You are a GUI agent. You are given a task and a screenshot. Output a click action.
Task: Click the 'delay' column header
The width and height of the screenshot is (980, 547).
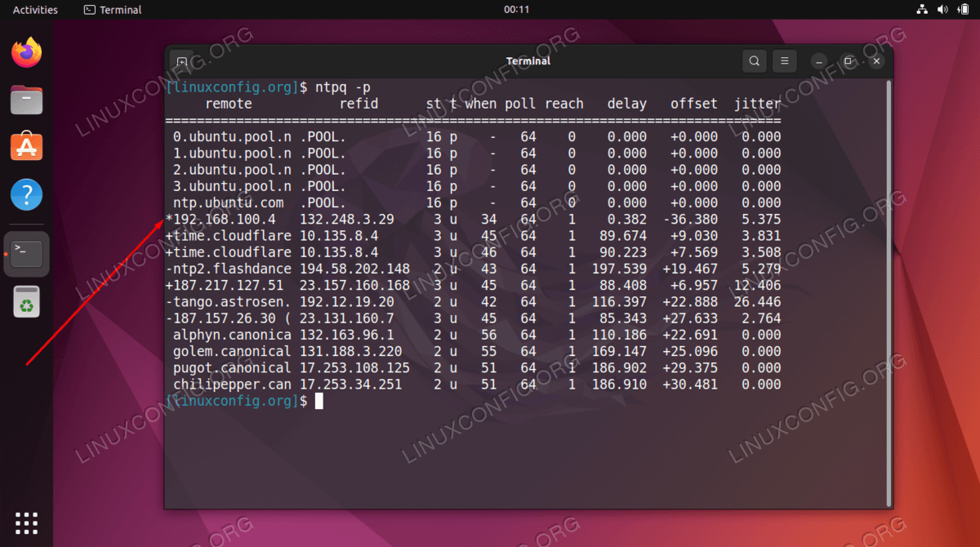[x=627, y=104]
